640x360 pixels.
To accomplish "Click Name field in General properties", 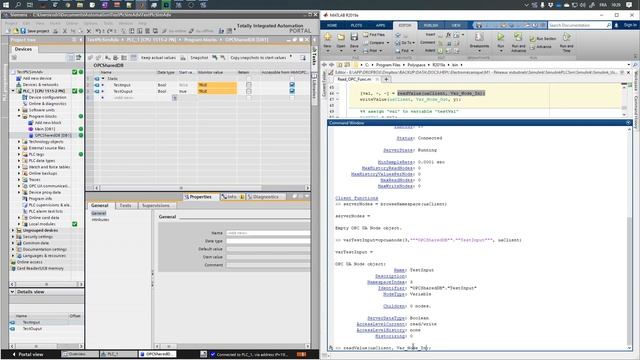I will click(x=268, y=233).
